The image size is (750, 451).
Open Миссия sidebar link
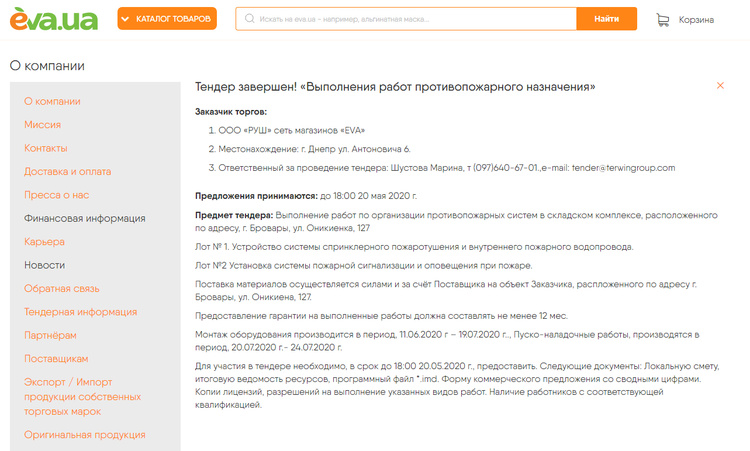click(43, 125)
